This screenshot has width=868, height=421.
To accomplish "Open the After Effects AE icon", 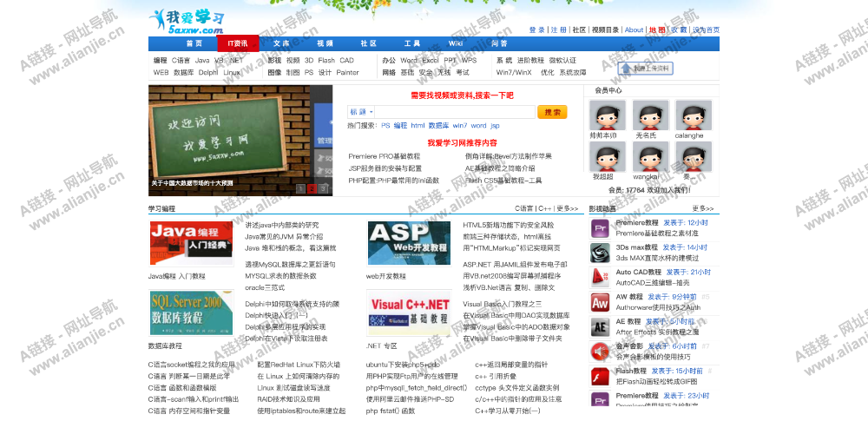I will pos(601,326).
